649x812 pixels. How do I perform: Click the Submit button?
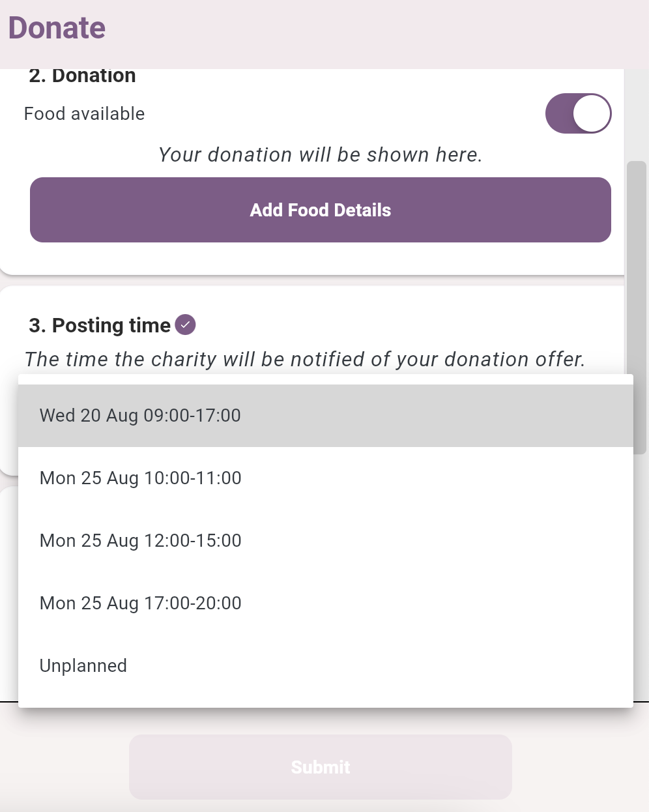(x=321, y=767)
